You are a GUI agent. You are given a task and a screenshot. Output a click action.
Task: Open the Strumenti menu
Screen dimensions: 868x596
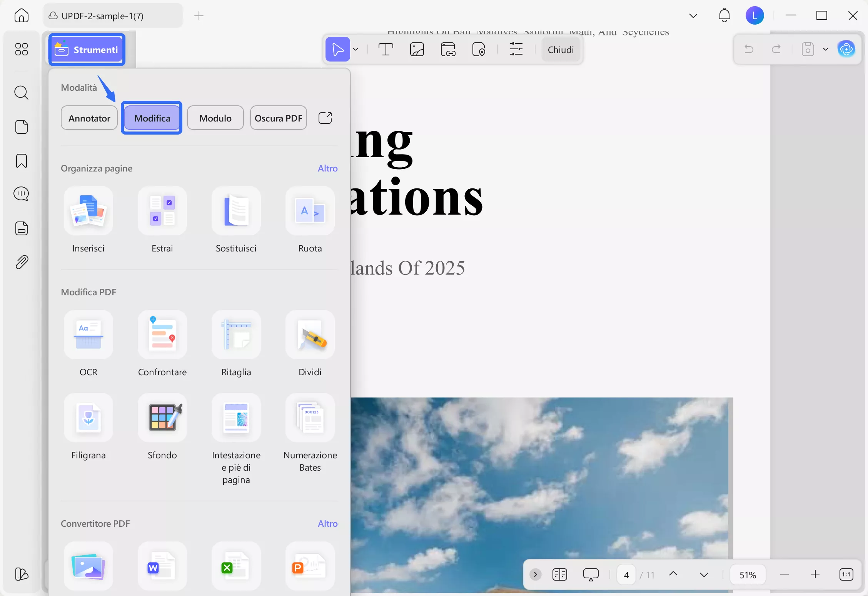click(87, 49)
